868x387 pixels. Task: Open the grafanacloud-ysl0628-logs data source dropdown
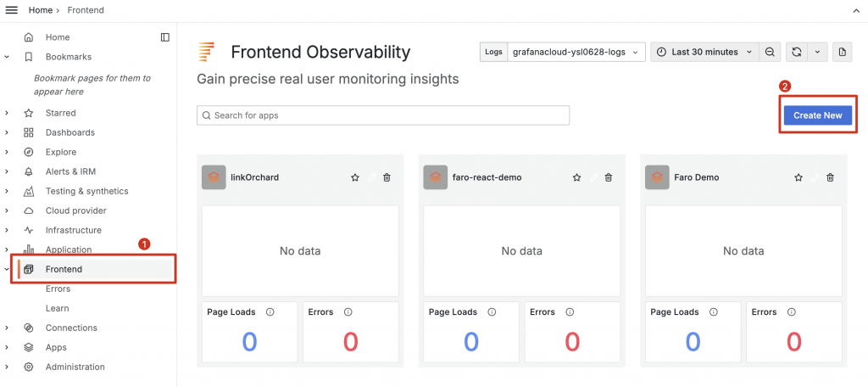pyautogui.click(x=576, y=52)
